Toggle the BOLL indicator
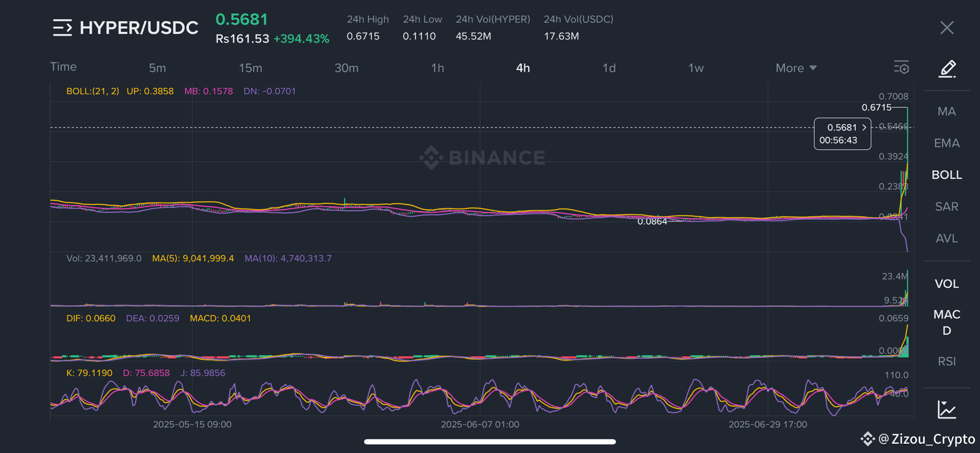This screenshot has height=453, width=980. pos(947,175)
